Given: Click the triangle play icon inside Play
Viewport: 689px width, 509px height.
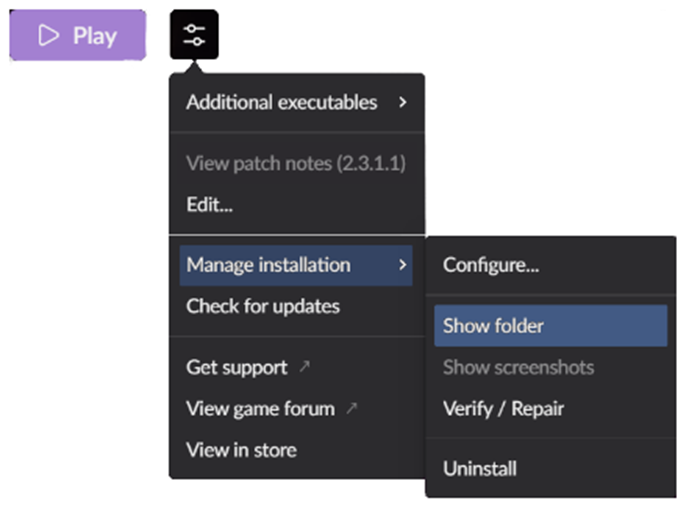Looking at the screenshot, I should [x=48, y=36].
